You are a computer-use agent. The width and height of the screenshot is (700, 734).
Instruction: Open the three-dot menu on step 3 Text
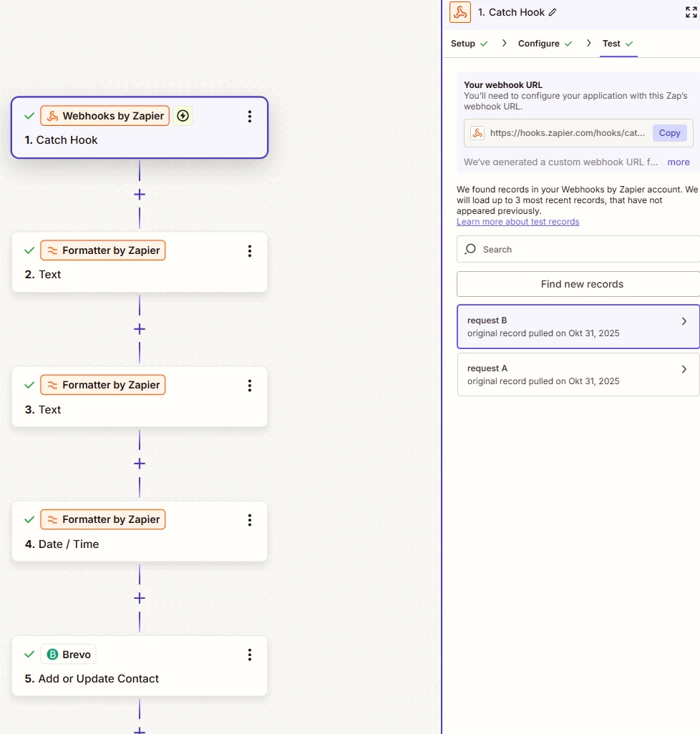[250, 386]
